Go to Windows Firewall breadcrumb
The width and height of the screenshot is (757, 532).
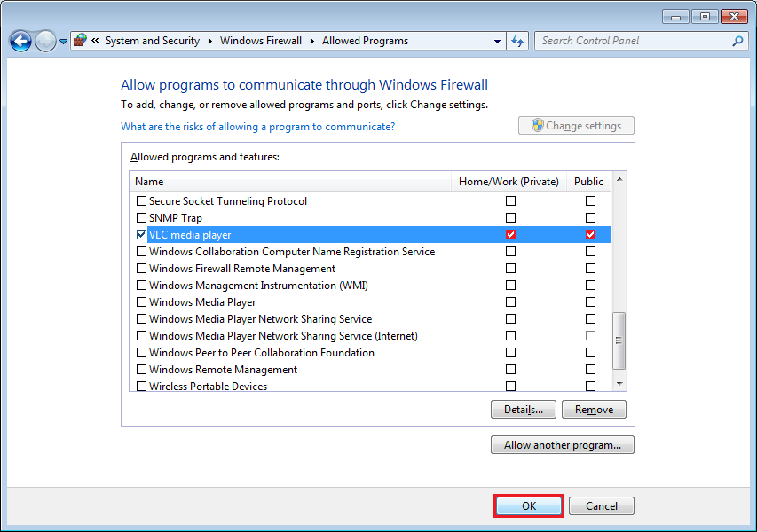(261, 41)
